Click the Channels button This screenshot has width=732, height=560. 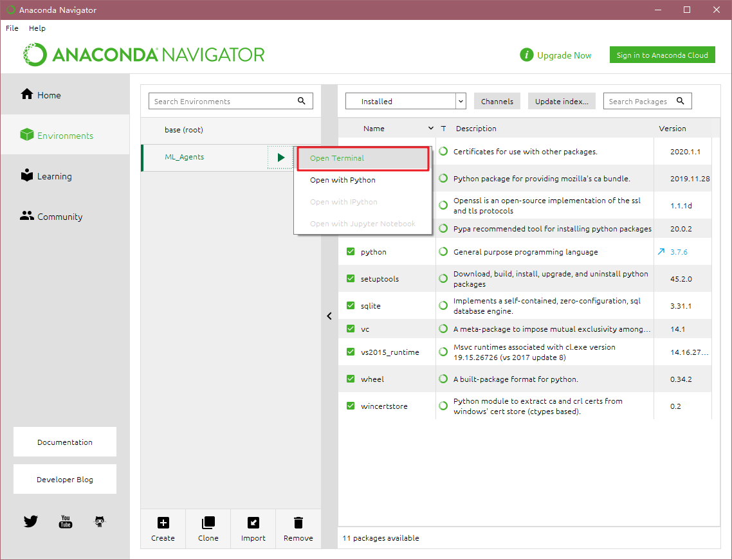497,102
